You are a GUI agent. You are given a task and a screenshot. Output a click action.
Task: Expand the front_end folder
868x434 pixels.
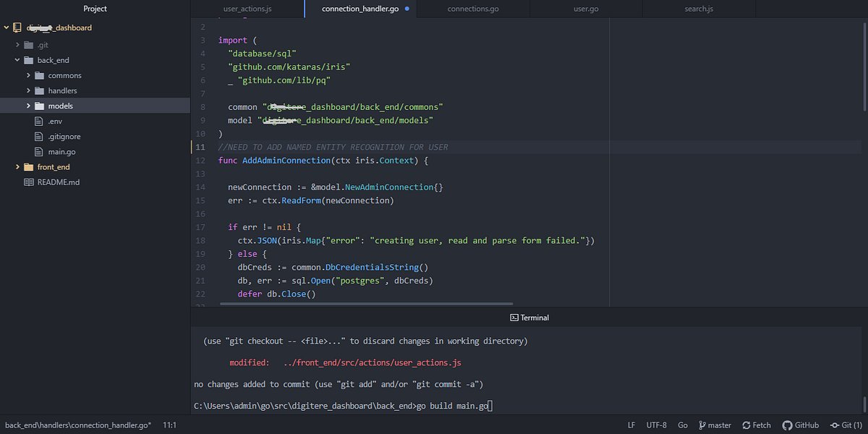tap(17, 166)
